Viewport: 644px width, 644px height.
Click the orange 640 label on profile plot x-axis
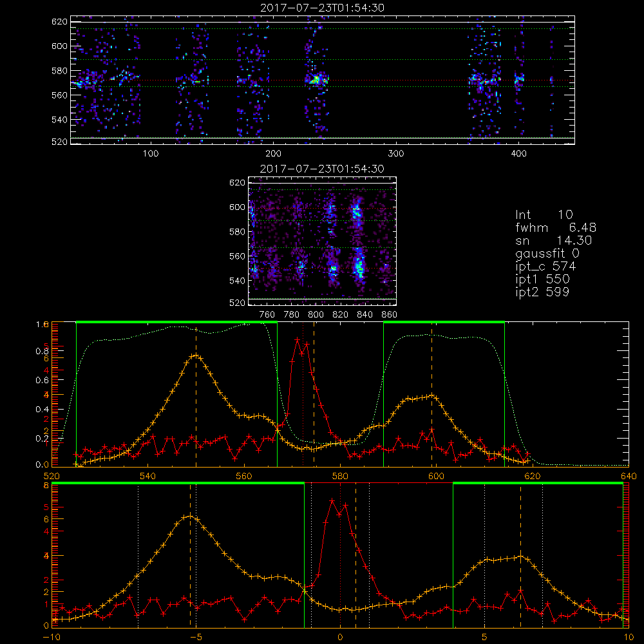629,476
